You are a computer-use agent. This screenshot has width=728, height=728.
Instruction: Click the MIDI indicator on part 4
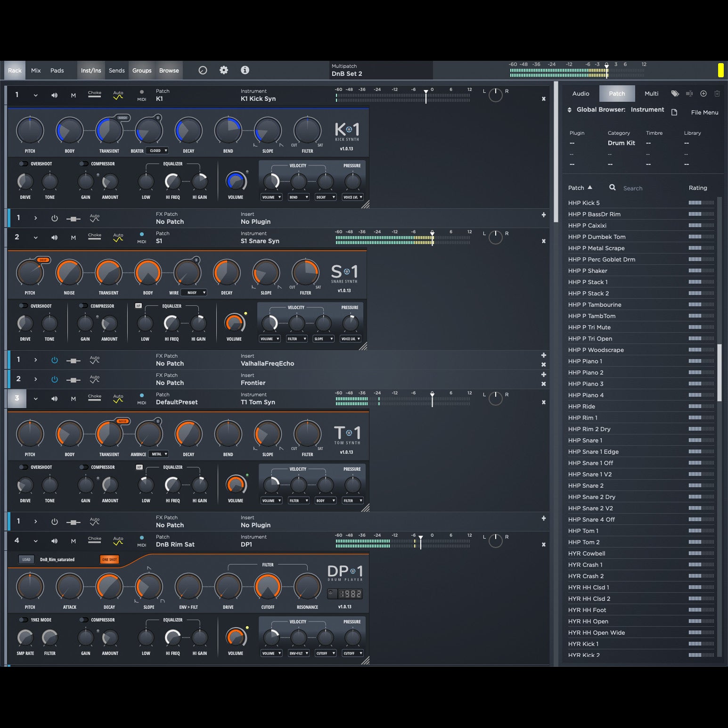142,540
